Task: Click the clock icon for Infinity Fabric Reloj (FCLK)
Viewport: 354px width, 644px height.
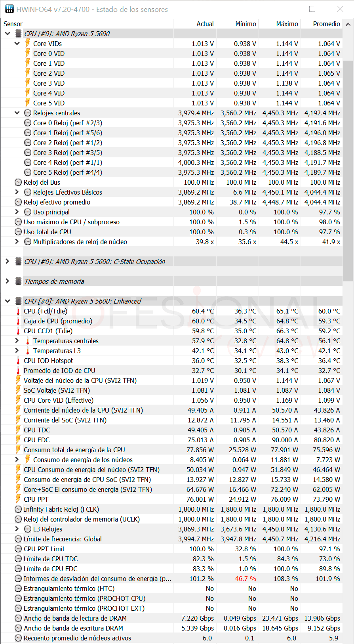Action: pyautogui.click(x=18, y=509)
